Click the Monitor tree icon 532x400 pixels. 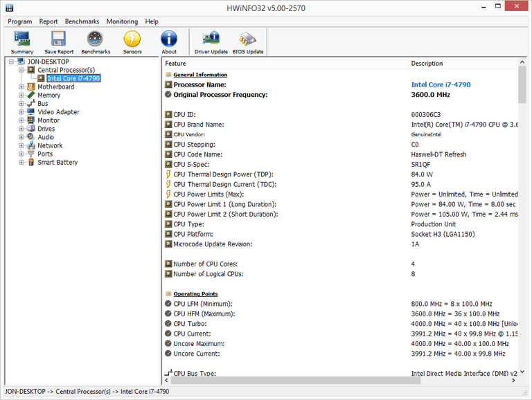31,120
